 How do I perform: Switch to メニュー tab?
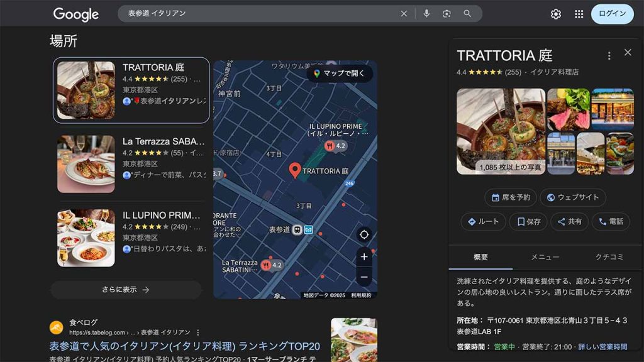(x=545, y=257)
